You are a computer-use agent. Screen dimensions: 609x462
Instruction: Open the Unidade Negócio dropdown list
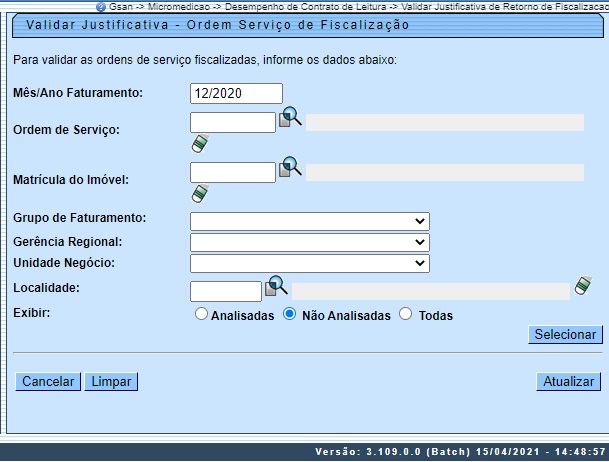(309, 263)
